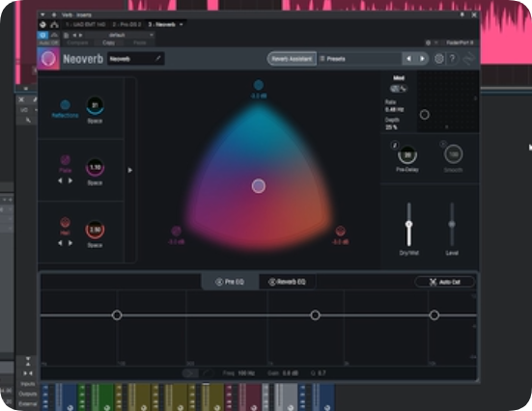Click the Compare button

point(77,42)
